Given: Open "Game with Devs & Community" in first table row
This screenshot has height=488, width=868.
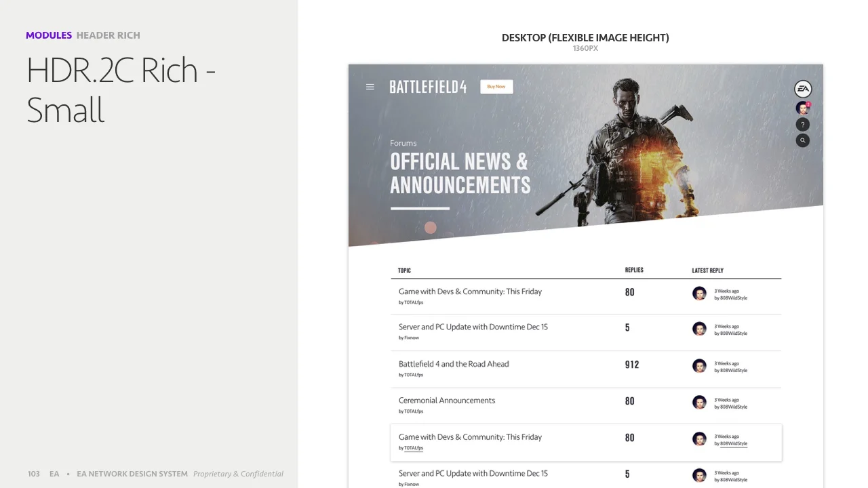Looking at the screenshot, I should (x=470, y=291).
